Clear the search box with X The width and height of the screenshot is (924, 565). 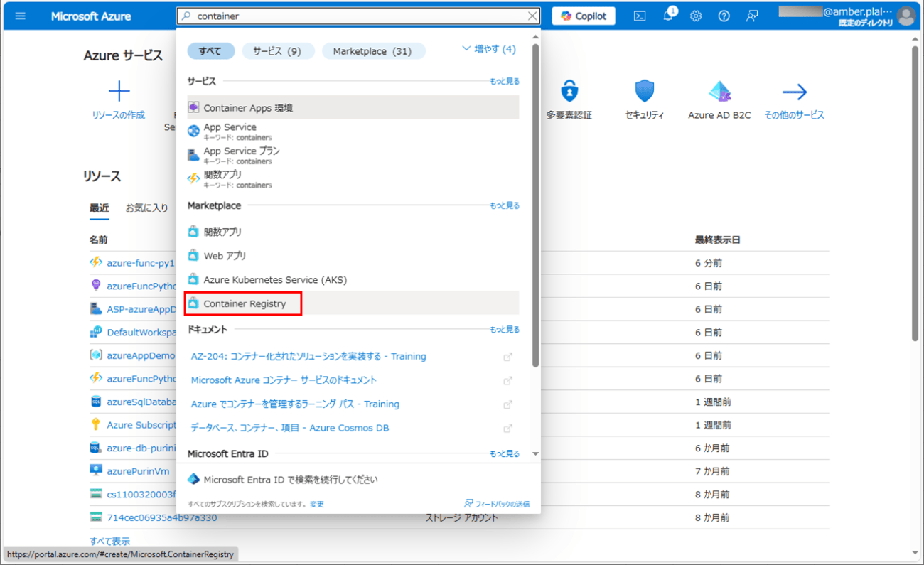[532, 16]
